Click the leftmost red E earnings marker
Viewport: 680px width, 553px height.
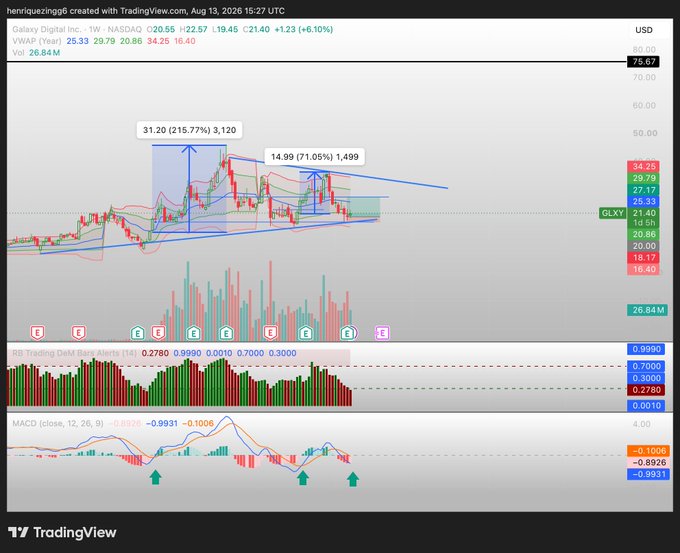coord(37,333)
